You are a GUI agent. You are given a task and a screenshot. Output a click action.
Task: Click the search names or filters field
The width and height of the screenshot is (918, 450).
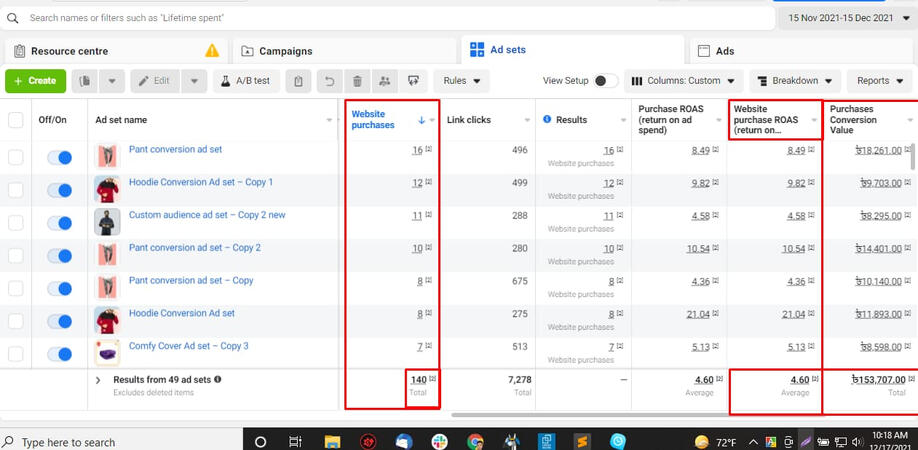coord(390,18)
